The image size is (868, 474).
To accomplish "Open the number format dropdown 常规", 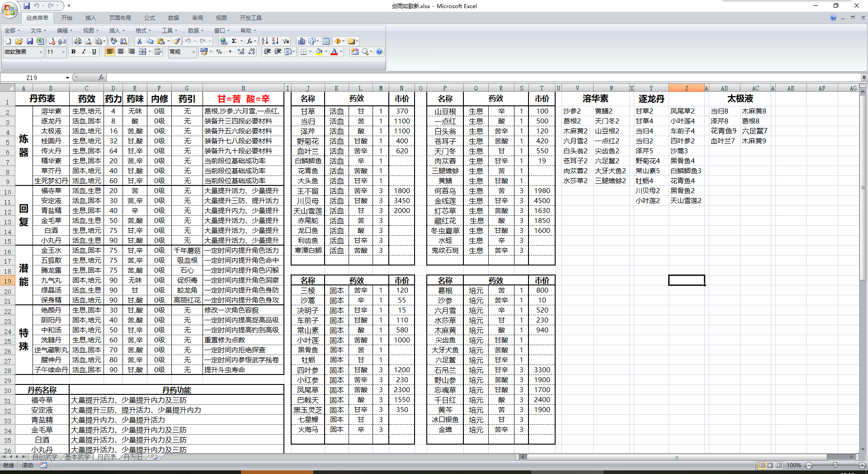I will [x=193, y=52].
